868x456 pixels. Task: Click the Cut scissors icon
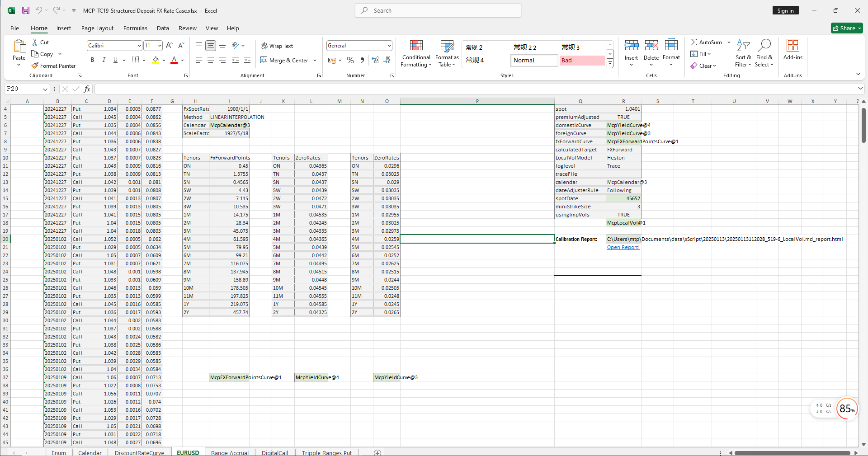(x=35, y=42)
